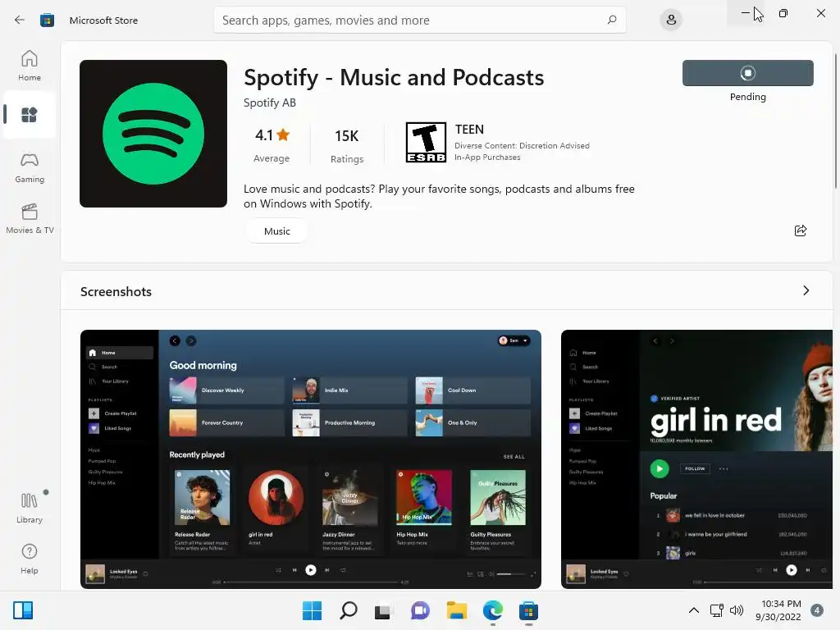Screen dimensions: 840x630
Task: Open the Home section in sidebar
Action: pyautogui.click(x=30, y=66)
